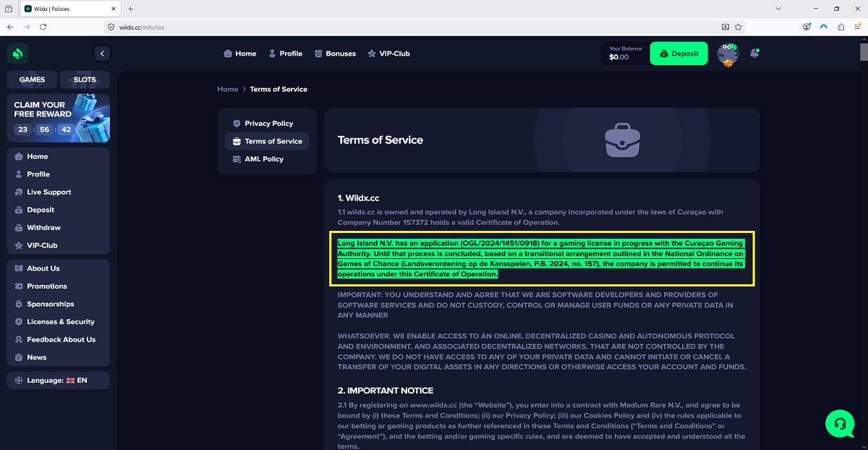This screenshot has width=868, height=450.
Task: Select the Wildx | Policies browser tab
Action: coord(69,9)
